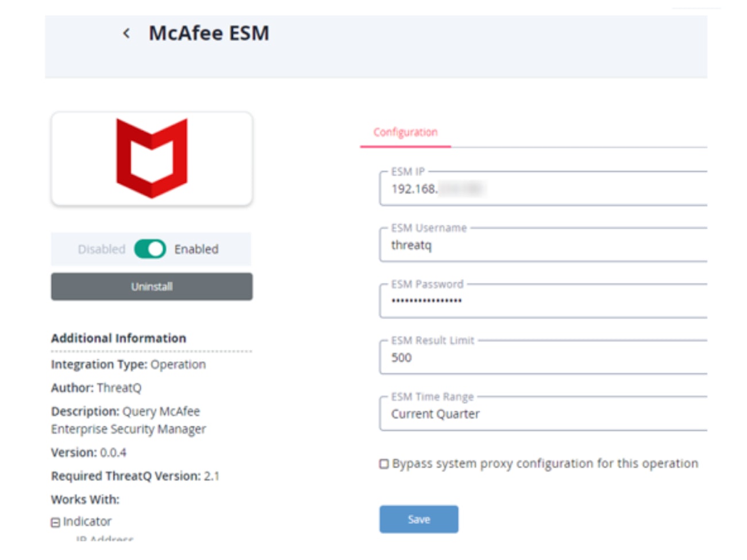Select the Indicator item under Works With
The height and width of the screenshot is (560, 747).
tap(87, 522)
